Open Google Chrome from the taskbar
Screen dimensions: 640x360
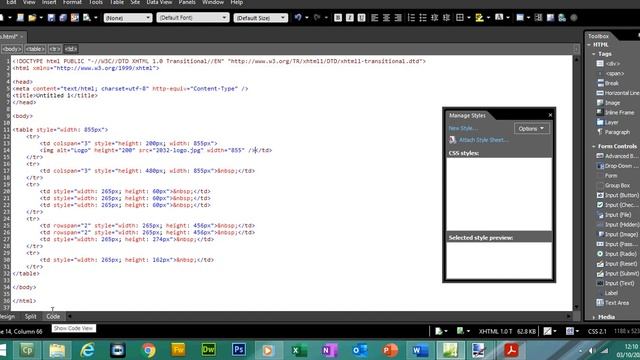coord(148,350)
